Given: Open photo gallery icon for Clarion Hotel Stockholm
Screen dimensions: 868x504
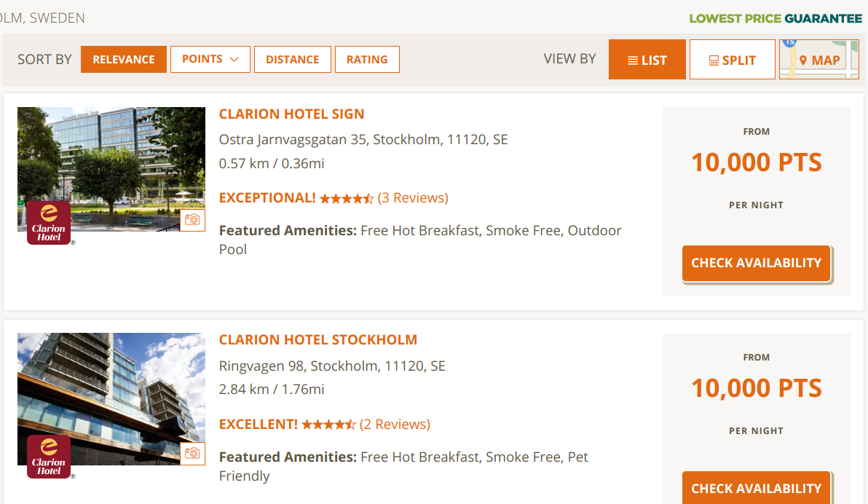Looking at the screenshot, I should [x=192, y=454].
